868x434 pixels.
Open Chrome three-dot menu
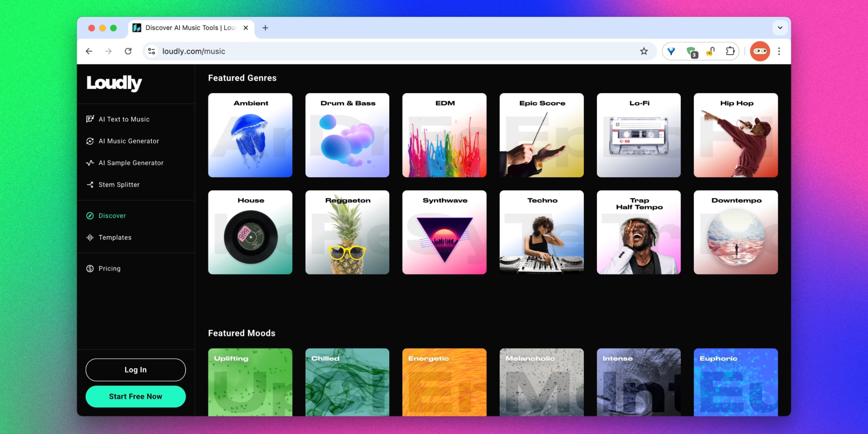[779, 51]
